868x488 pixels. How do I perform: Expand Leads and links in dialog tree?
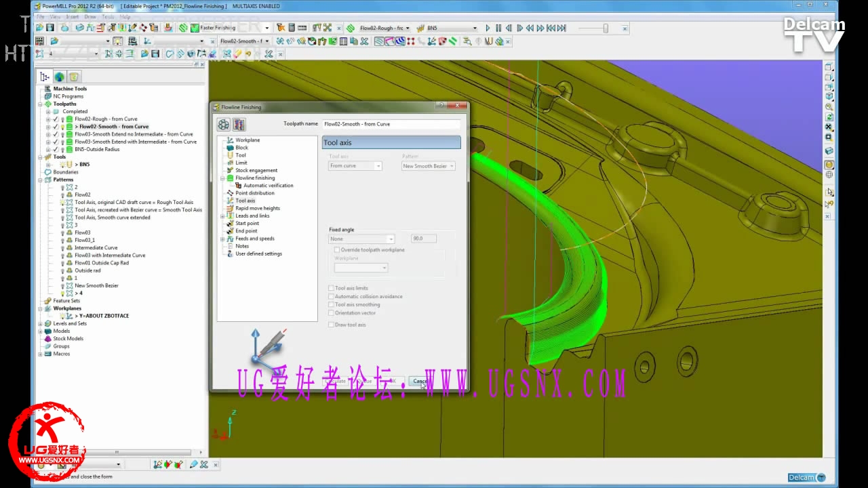222,216
